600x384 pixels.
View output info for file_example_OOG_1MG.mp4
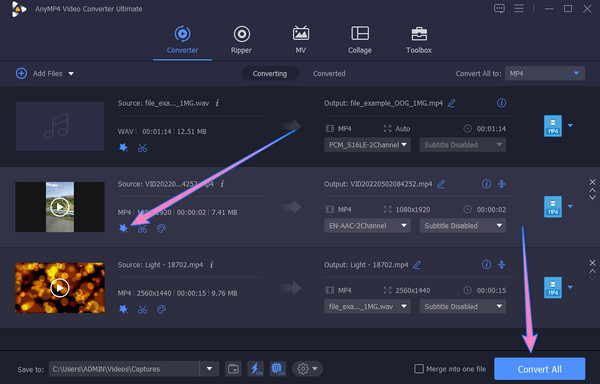point(501,103)
